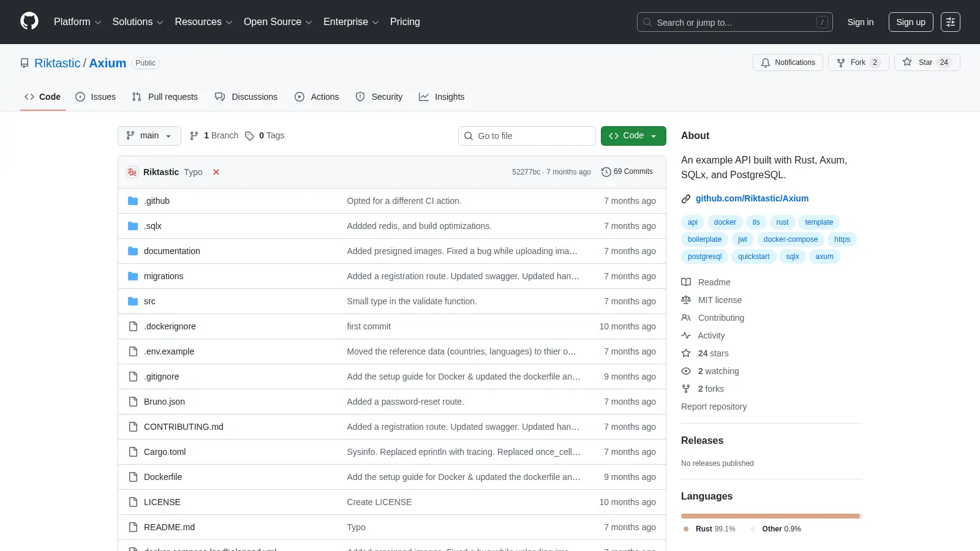This screenshot has height=551, width=980.
Task: Click the postgresql topic tag
Action: [704, 257]
